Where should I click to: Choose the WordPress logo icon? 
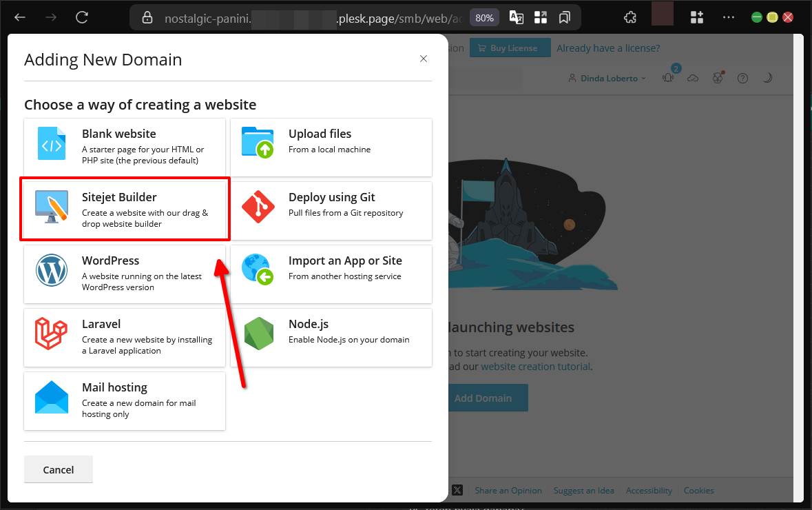point(52,270)
